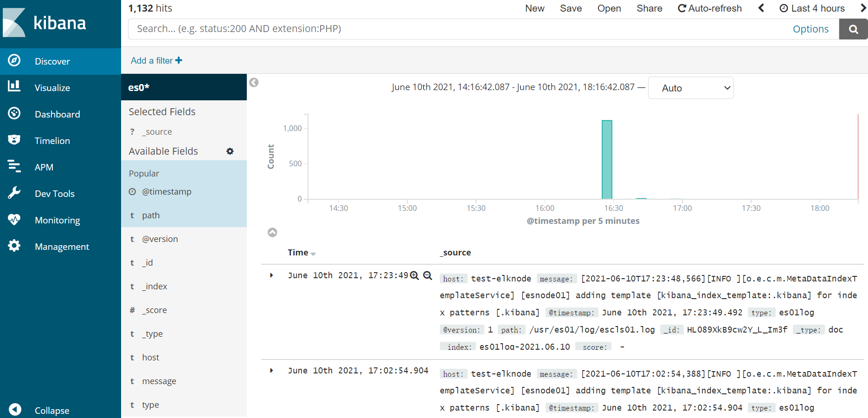Screen dimensions: 868x418
Task: Open the Share menu
Action: point(649,8)
